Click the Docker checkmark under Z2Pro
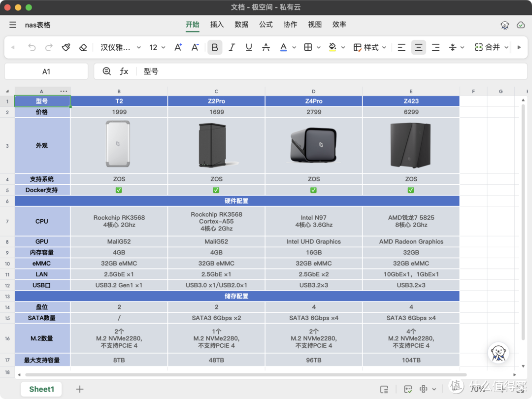This screenshot has width=532, height=399. (216, 190)
